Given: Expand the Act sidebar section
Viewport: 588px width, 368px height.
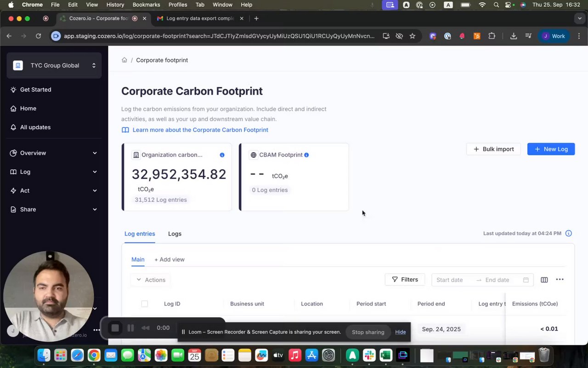Looking at the screenshot, I should pos(54,190).
